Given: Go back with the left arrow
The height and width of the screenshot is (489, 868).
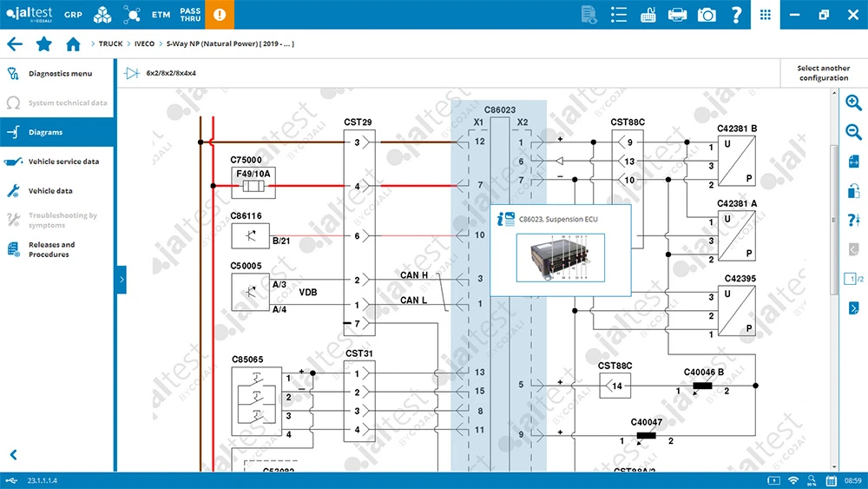Looking at the screenshot, I should [15, 43].
